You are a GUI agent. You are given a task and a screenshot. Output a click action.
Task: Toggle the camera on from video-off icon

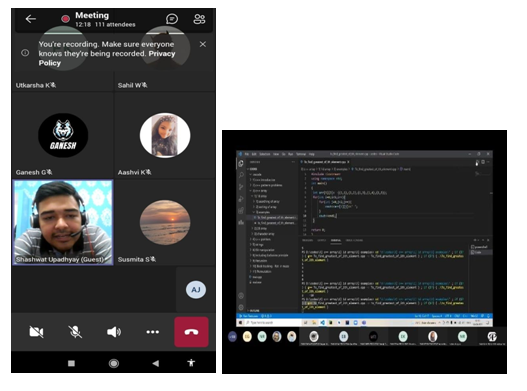click(36, 332)
